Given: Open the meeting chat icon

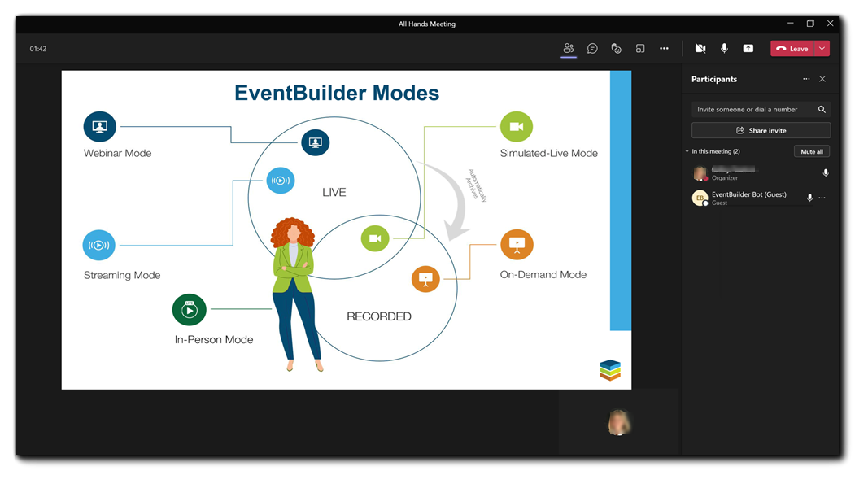Looking at the screenshot, I should (x=592, y=49).
